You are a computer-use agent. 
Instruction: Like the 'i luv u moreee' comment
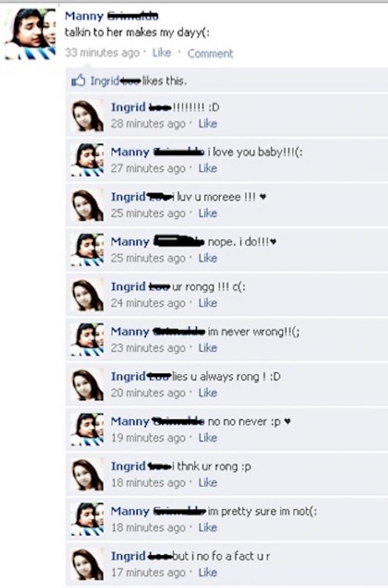coord(208,213)
